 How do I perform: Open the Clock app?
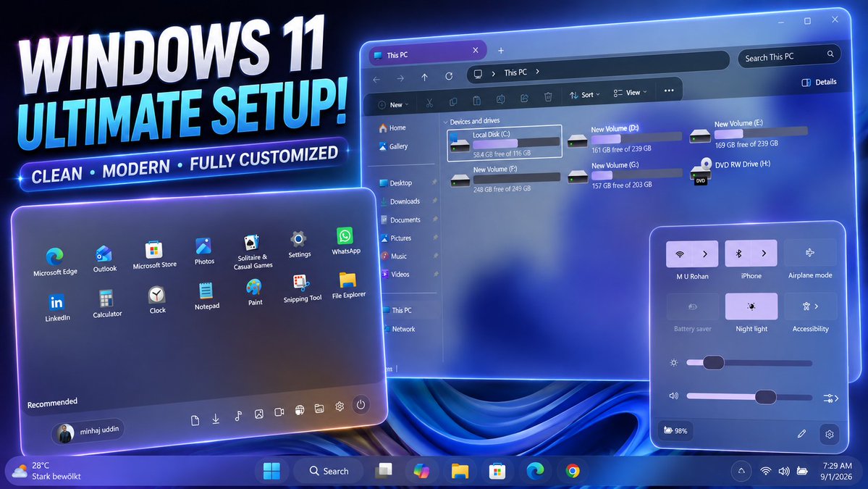pyautogui.click(x=157, y=300)
